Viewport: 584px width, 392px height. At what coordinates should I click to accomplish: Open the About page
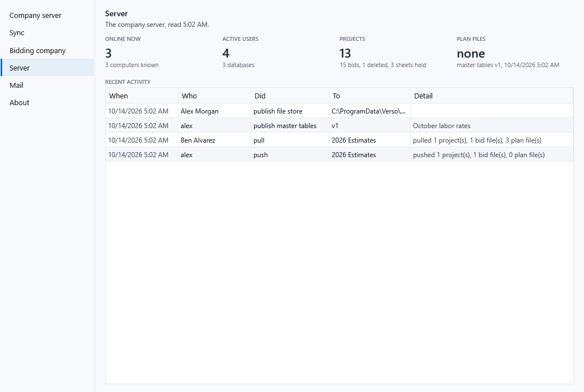tap(47, 103)
